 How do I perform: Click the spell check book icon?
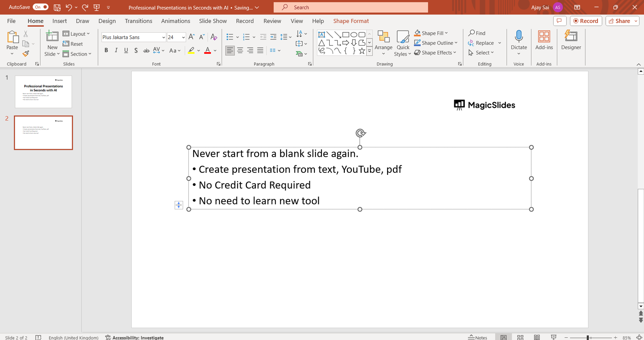38,337
